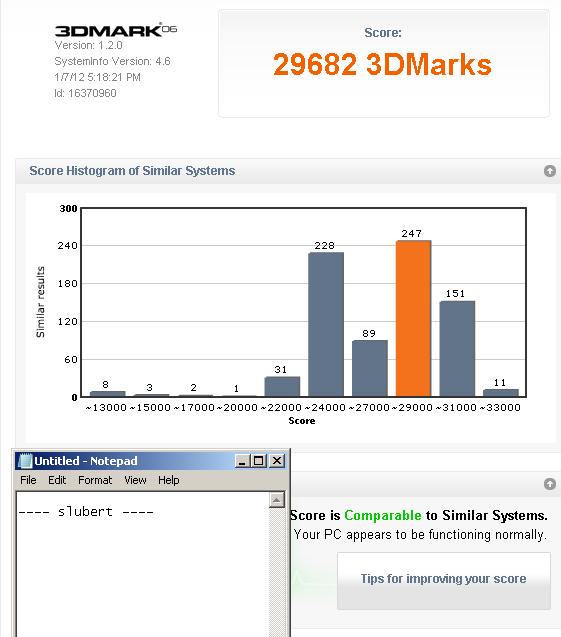Open the Format menu

95,480
